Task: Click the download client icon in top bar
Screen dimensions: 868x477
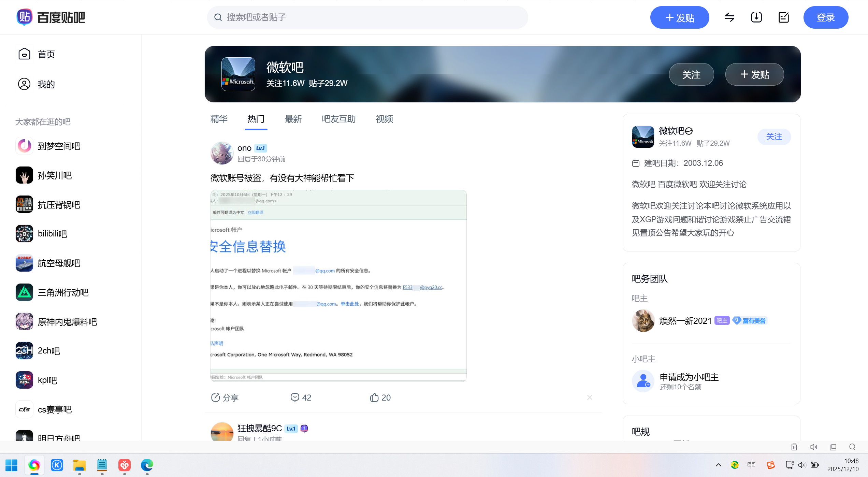Action: (x=756, y=17)
